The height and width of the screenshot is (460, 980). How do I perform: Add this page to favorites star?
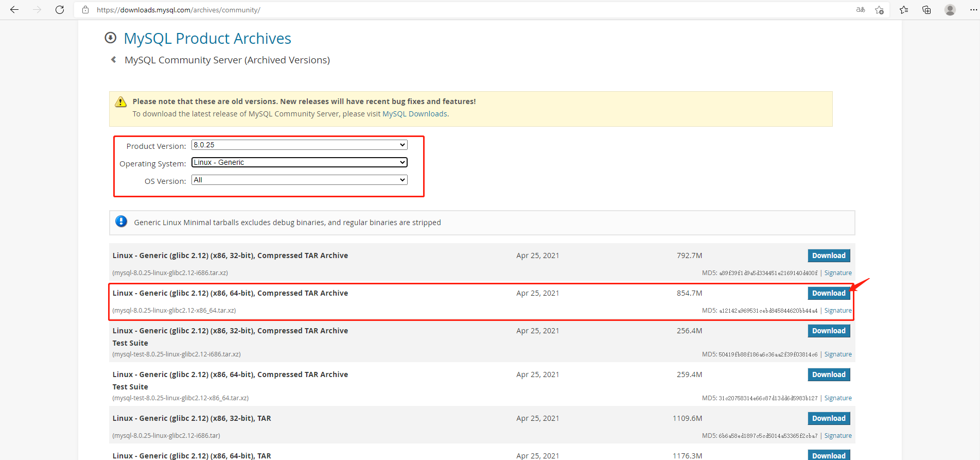point(879,10)
